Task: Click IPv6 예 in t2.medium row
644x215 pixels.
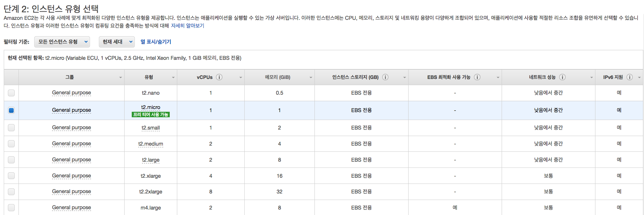Action: [x=619, y=144]
